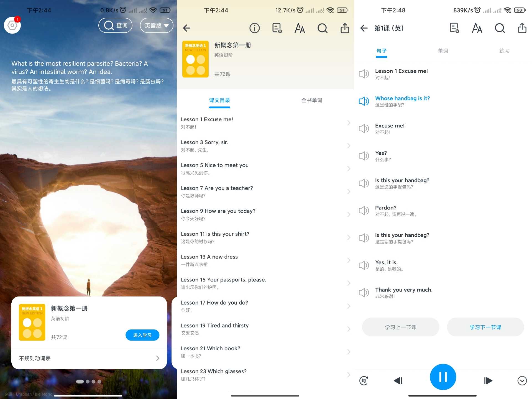This screenshot has width=532, height=399.
Task: Expand chevron for Lesson 13 A new dress
Action: (x=349, y=260)
